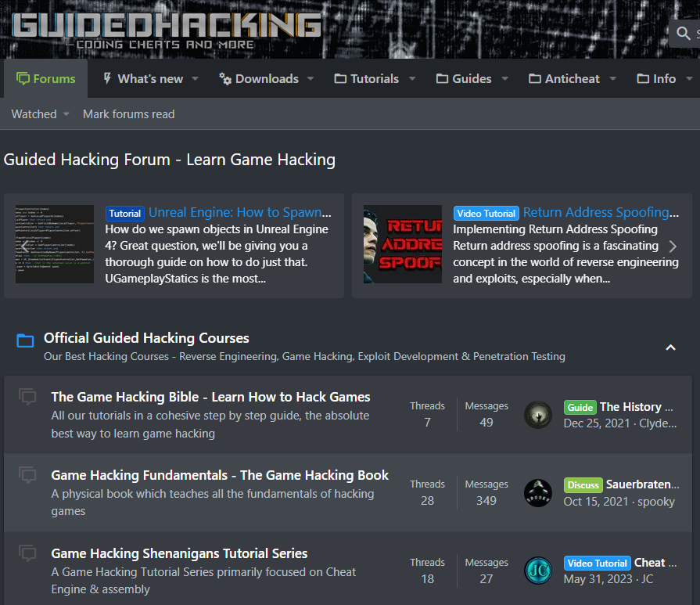700x605 pixels.
Task: Open the Cheat latest post link
Action: click(655, 563)
